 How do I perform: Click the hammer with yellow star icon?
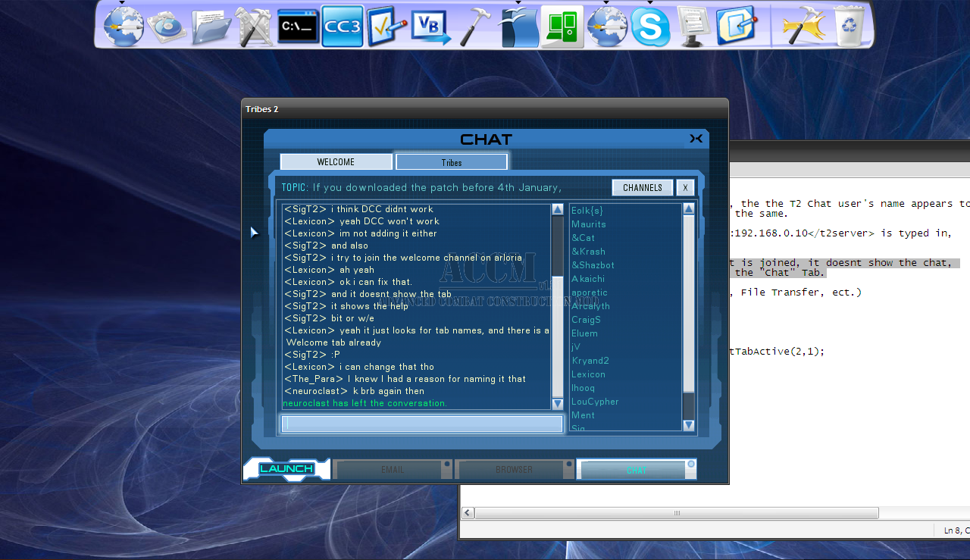click(x=803, y=28)
